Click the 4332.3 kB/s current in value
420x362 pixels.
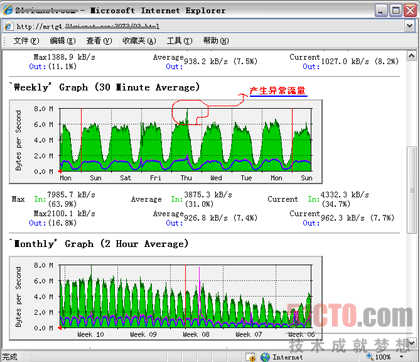coord(345,195)
